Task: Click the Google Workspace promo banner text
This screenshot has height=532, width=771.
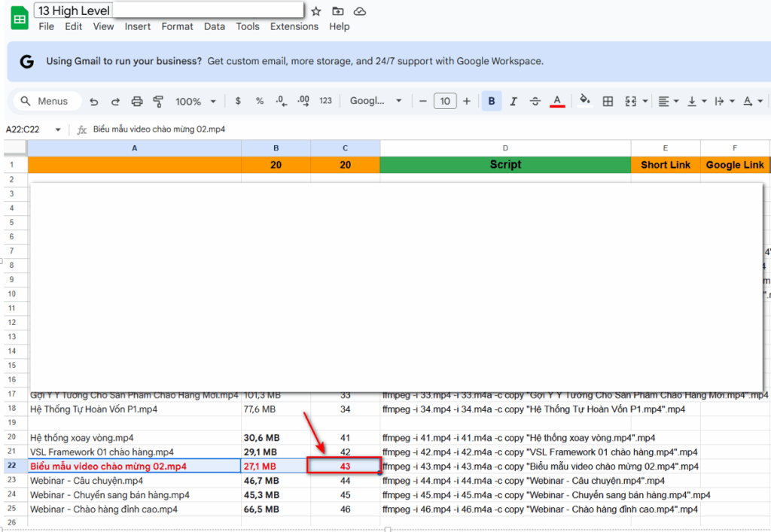Action: [x=294, y=62]
